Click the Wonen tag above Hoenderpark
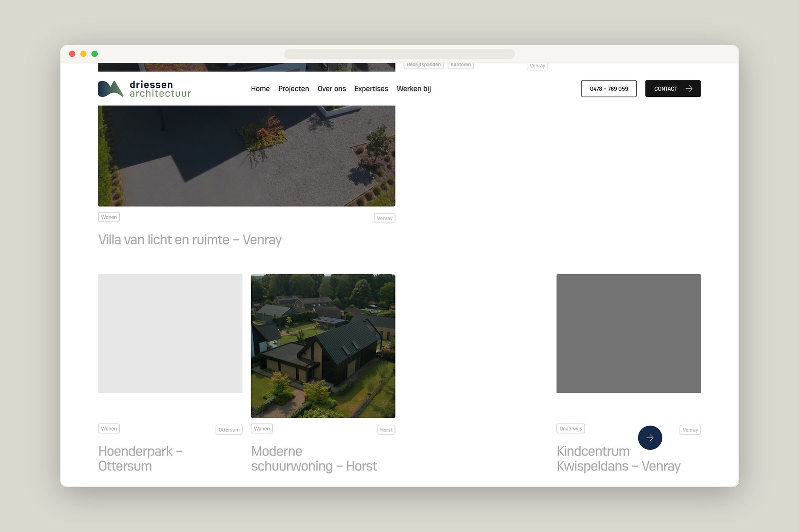 [109, 429]
